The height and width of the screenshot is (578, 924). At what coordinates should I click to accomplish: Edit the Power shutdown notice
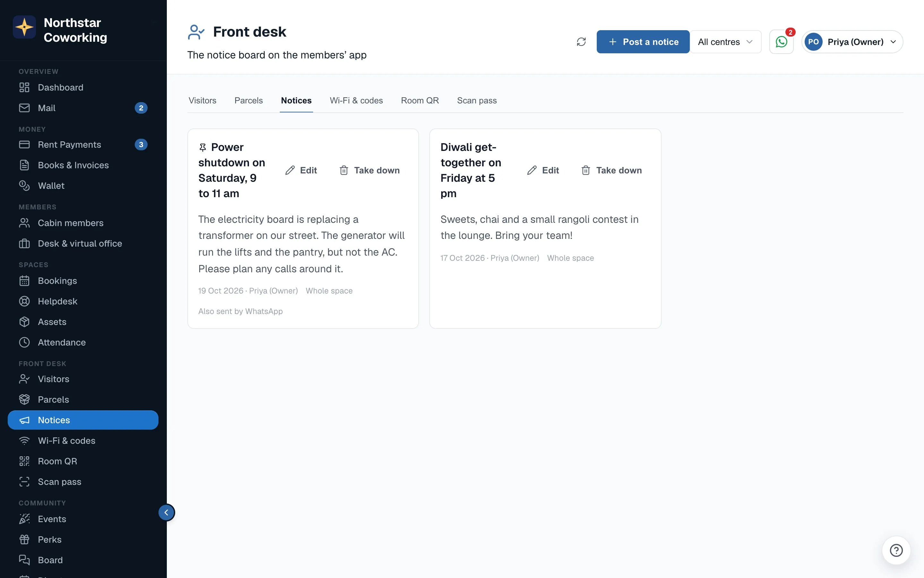(301, 171)
